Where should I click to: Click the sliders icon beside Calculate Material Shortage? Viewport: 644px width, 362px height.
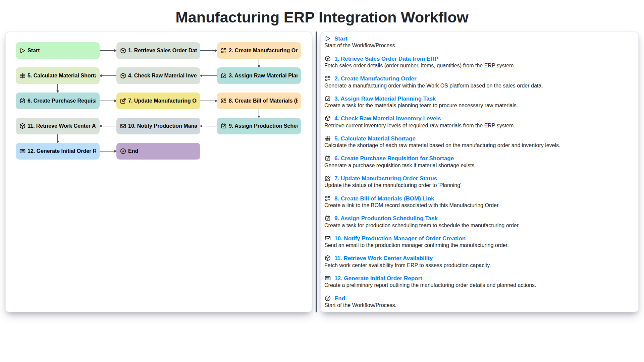[22, 76]
